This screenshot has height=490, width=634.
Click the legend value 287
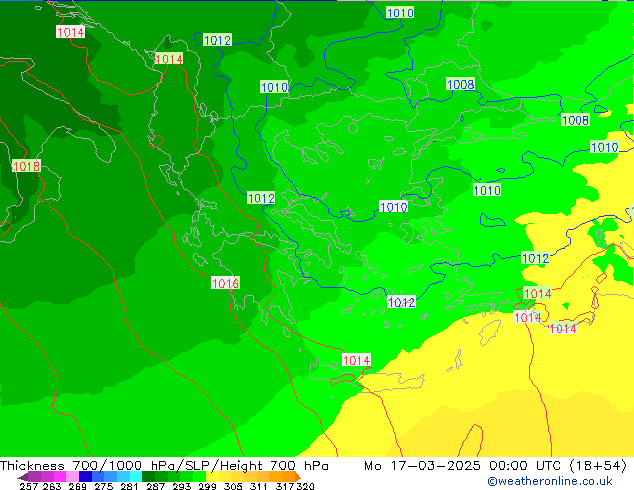pos(156,486)
